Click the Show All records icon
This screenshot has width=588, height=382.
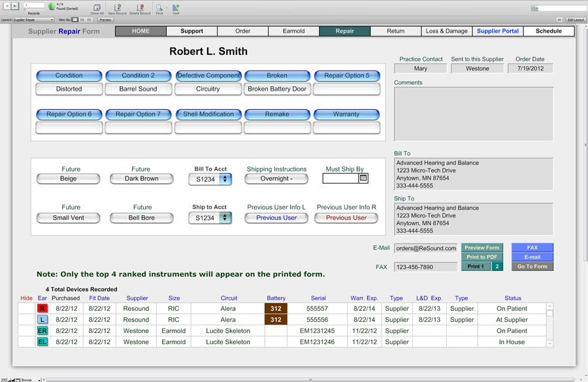[97, 7]
